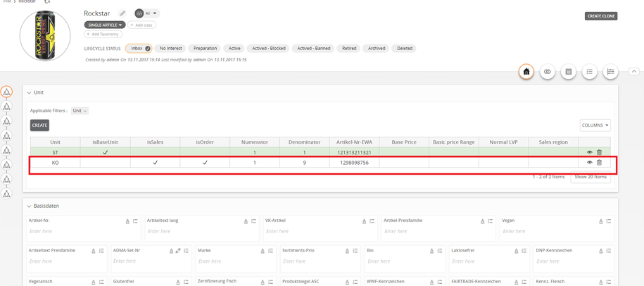
Task: Collapse the Basisdaten section
Action: [29, 206]
